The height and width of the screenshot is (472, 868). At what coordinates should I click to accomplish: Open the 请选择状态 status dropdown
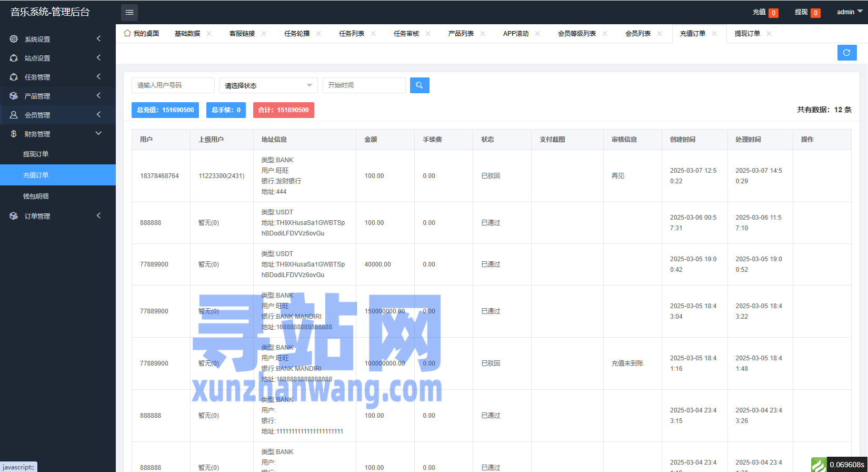(x=268, y=85)
